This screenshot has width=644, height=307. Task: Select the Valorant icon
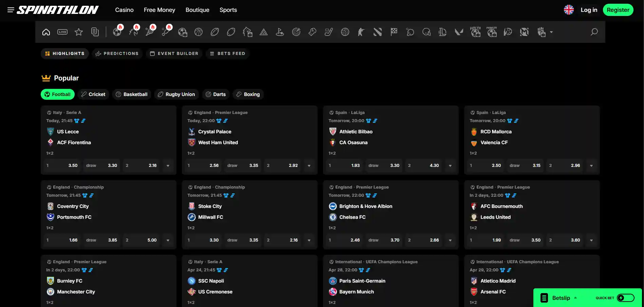tap(459, 32)
